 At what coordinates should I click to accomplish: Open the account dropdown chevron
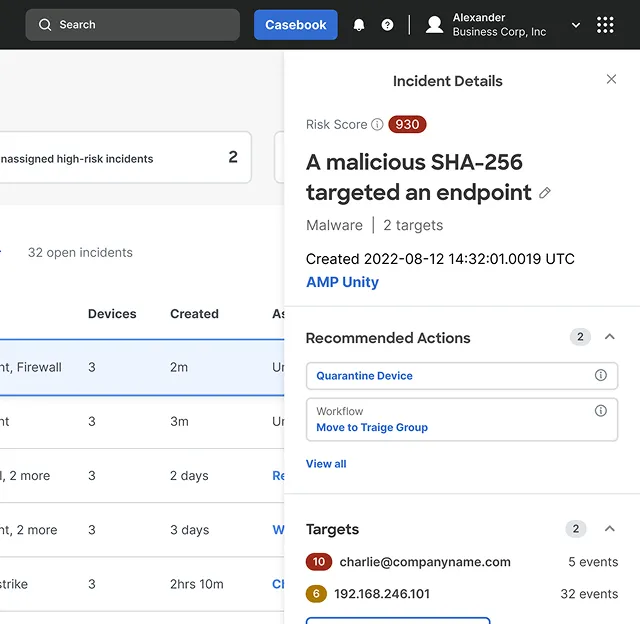576,25
